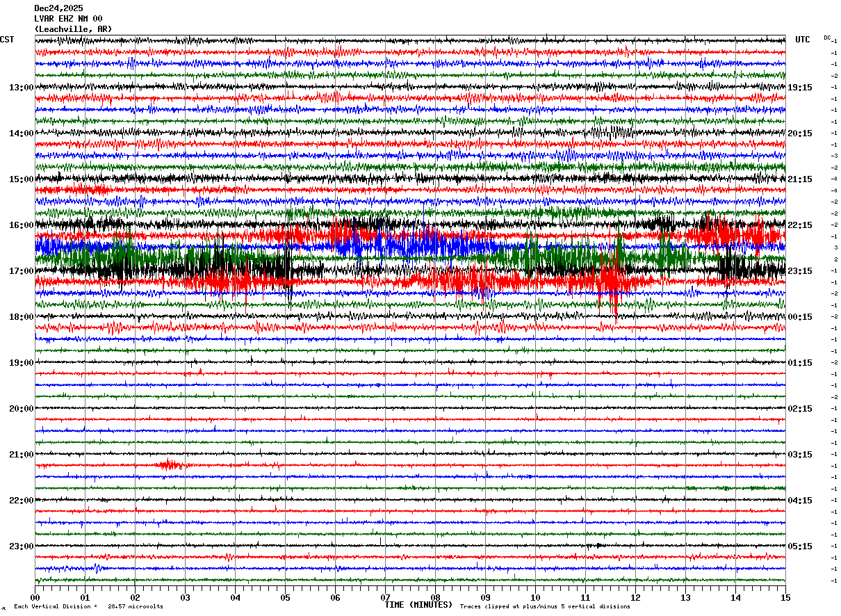Click the 20:00 CST time label
The height and width of the screenshot is (616, 841).
22,409
